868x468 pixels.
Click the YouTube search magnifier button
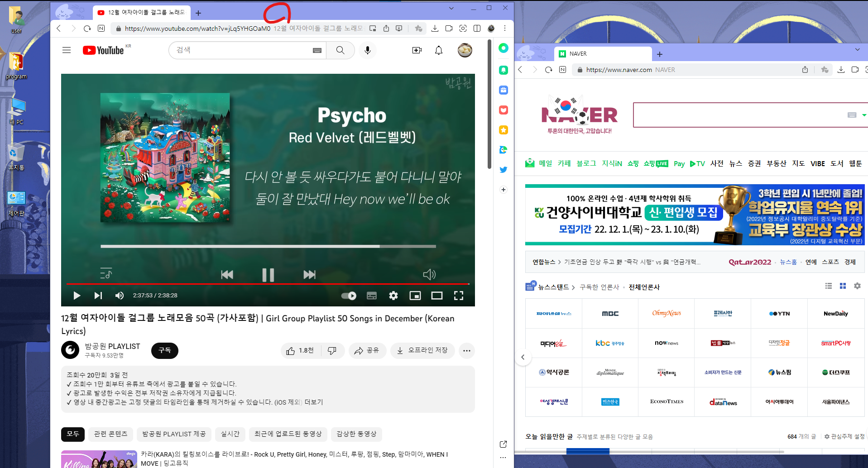[x=340, y=50]
